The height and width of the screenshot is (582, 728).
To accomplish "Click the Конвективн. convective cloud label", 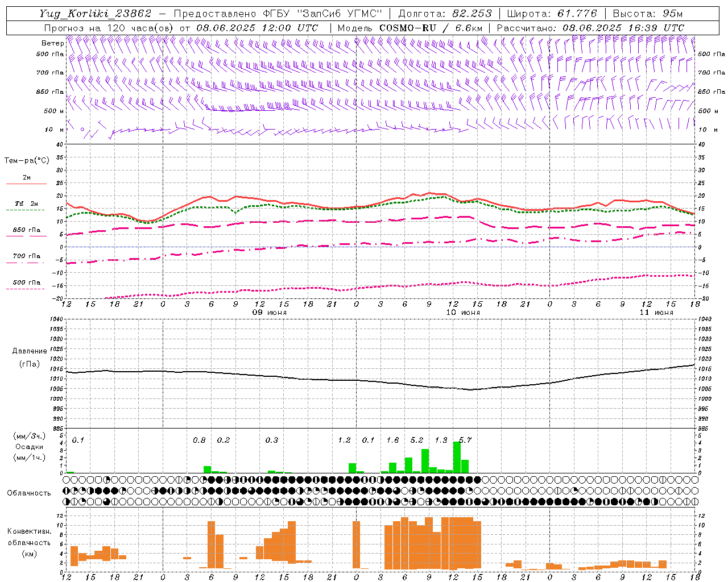I will 29,531.
